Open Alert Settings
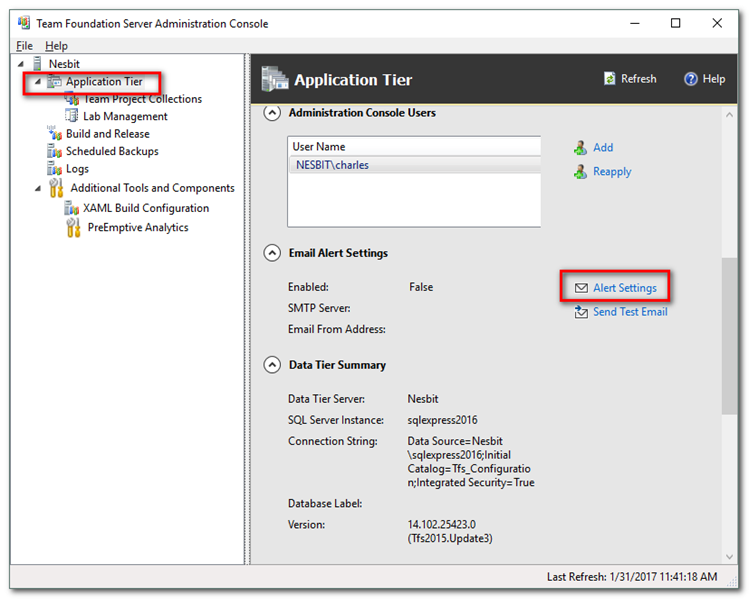Screen dimensions: 749x599 coord(625,288)
